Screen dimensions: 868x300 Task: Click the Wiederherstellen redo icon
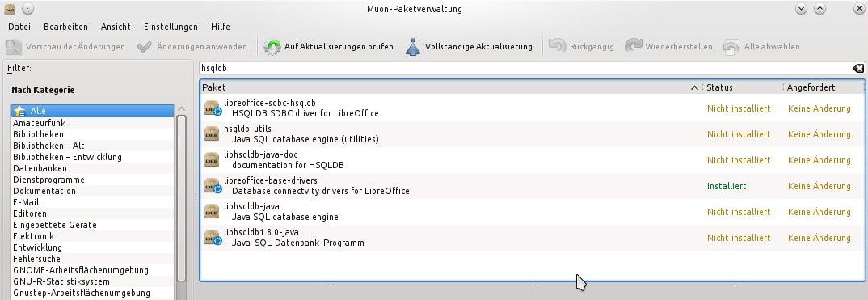point(634,46)
